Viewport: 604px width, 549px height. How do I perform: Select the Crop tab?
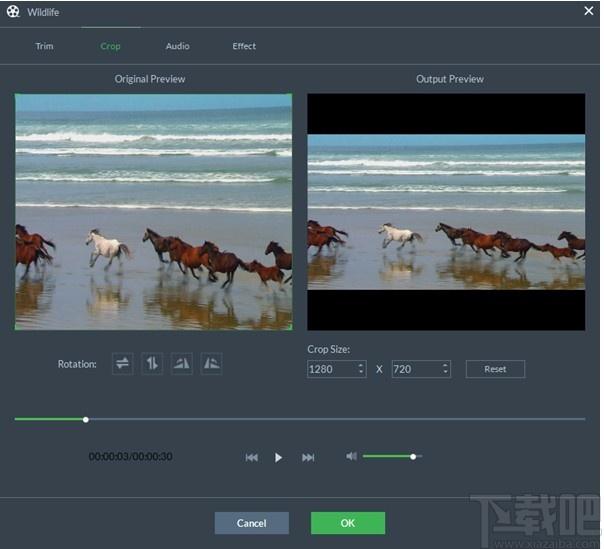(x=110, y=46)
